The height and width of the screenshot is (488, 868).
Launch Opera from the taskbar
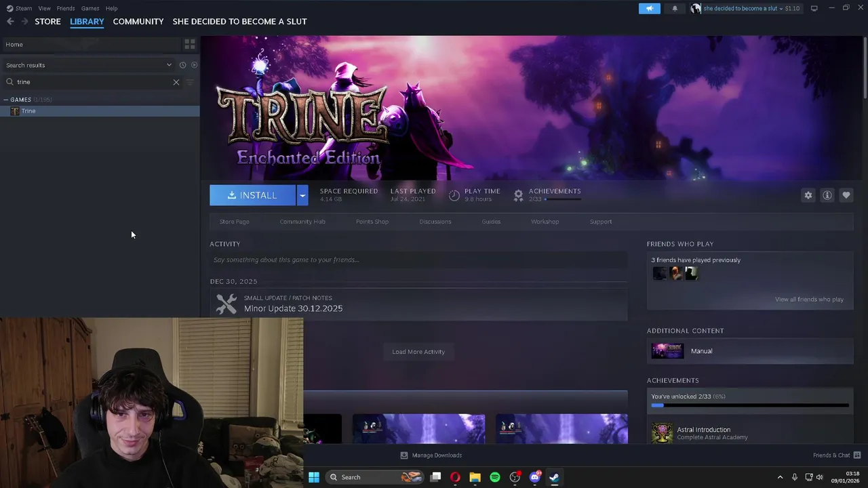pyautogui.click(x=455, y=477)
